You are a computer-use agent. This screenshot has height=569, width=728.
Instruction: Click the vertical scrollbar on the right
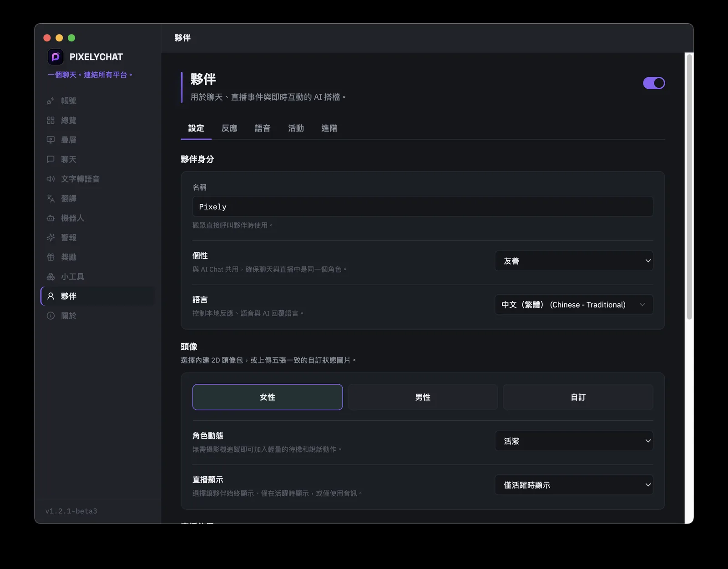689,186
